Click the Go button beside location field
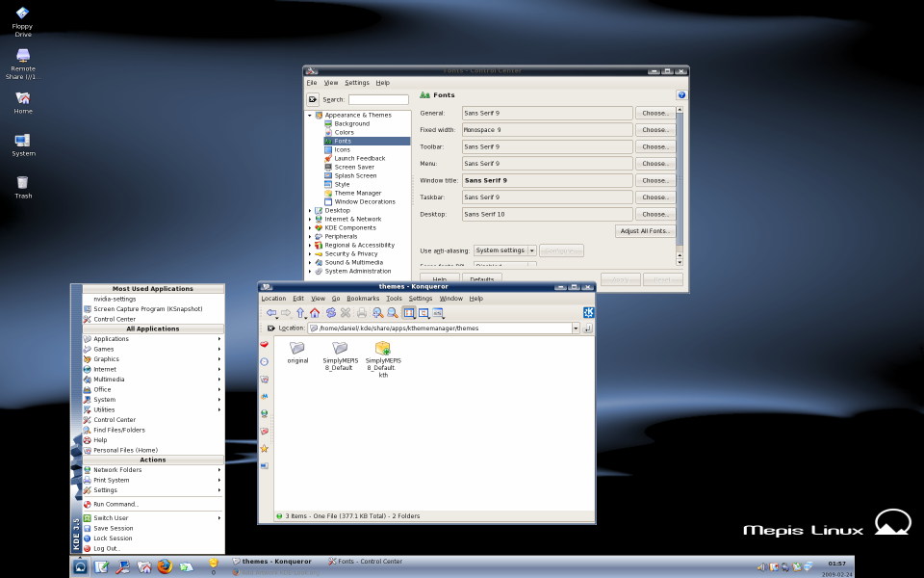The width and height of the screenshot is (924, 578). click(587, 328)
